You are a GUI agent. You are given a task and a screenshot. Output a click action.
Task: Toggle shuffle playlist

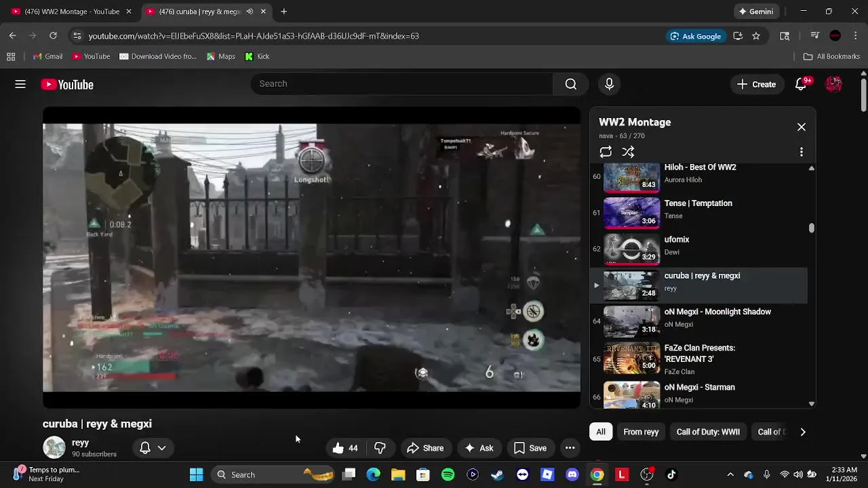pos(628,152)
